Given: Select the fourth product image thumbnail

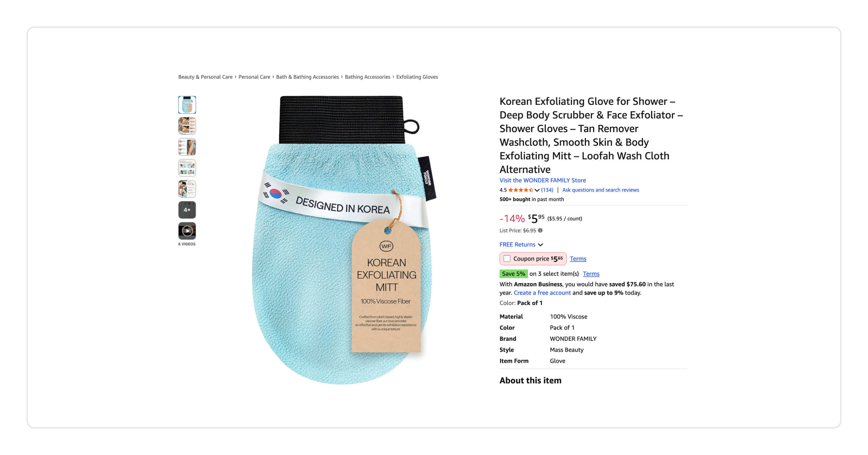Looking at the screenshot, I should tap(187, 168).
